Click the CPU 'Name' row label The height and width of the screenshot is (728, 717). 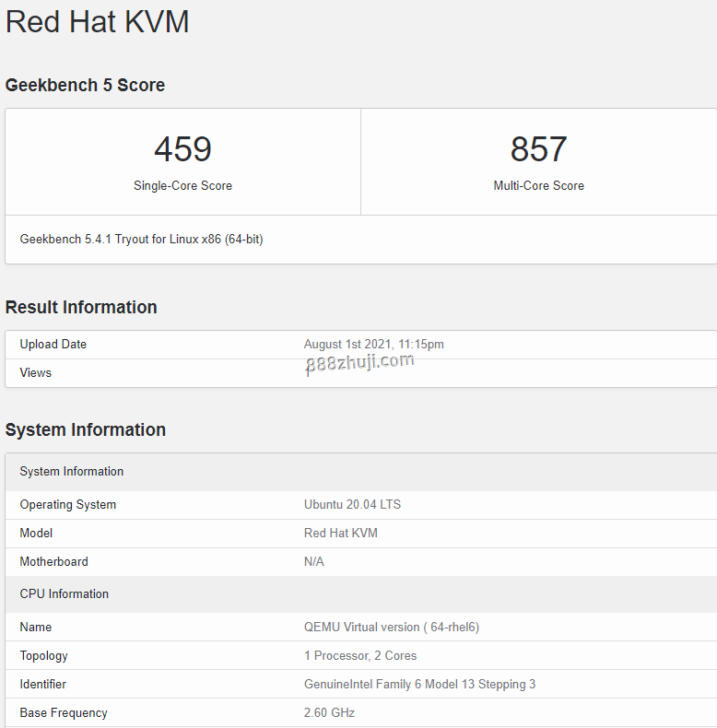point(36,628)
